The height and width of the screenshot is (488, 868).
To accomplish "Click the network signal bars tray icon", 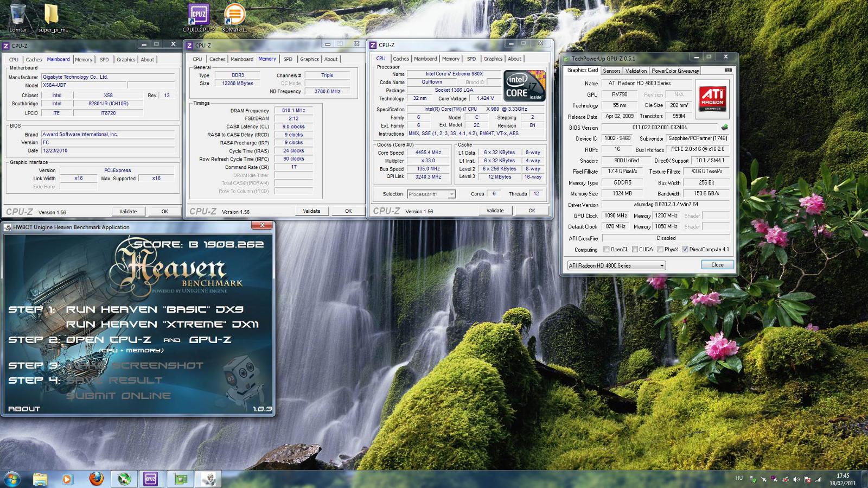I will coord(818,479).
